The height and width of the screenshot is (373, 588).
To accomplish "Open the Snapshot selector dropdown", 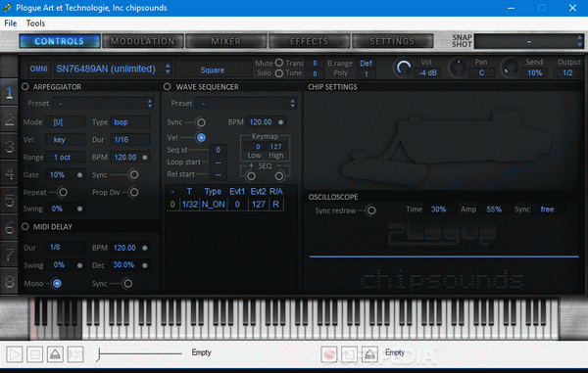I will coord(529,41).
